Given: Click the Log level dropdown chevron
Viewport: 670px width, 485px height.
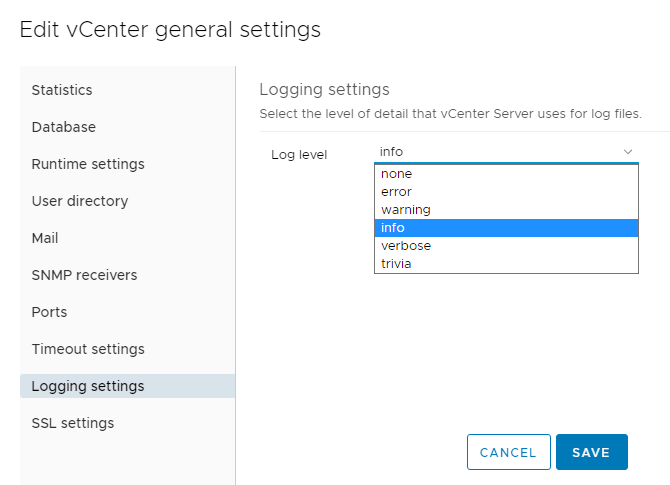Looking at the screenshot, I should pos(628,152).
